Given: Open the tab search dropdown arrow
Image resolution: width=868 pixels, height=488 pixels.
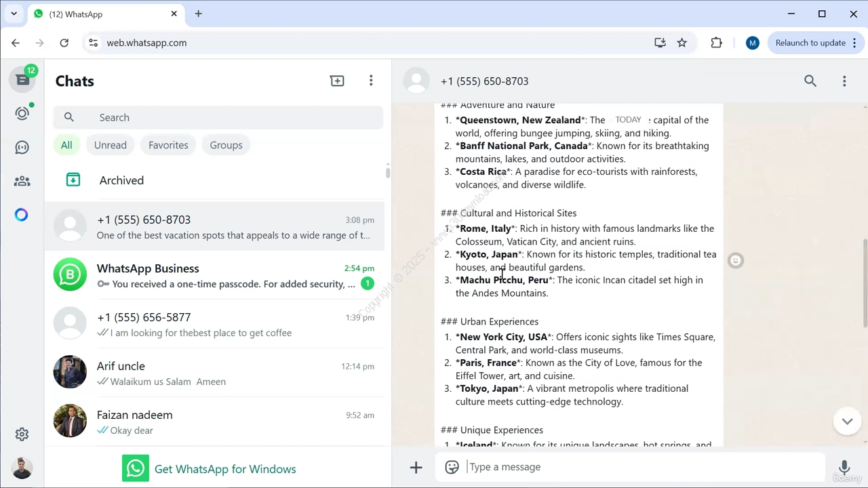Looking at the screenshot, I should coord(14,14).
